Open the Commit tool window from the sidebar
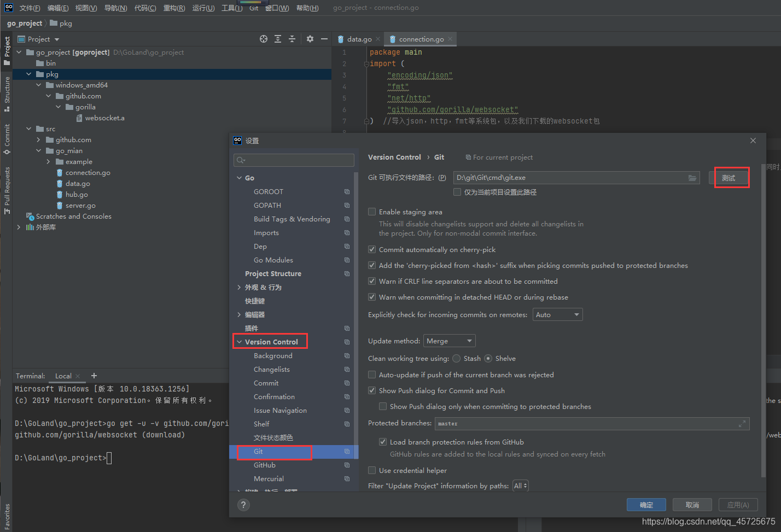 7,139
